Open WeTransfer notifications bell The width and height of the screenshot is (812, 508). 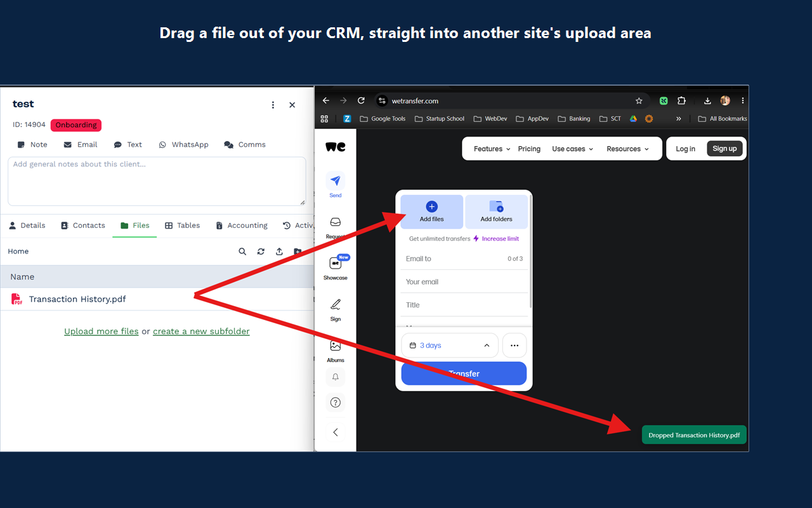point(336,377)
